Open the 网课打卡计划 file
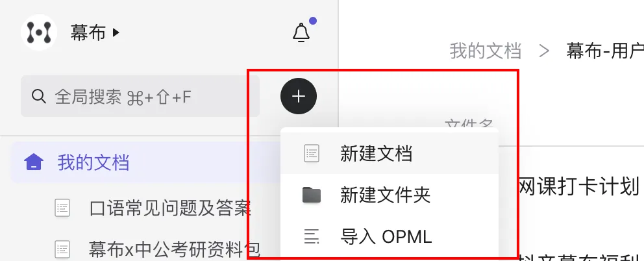The height and width of the screenshot is (261, 644). point(579,186)
